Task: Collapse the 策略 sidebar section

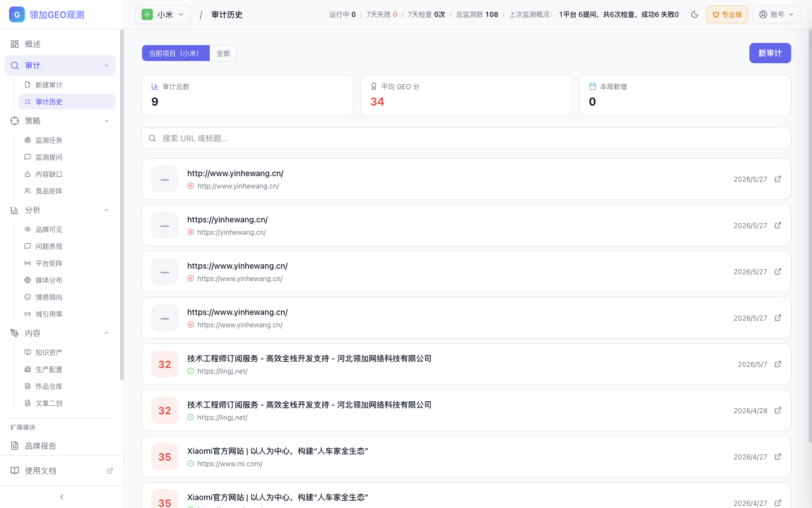Action: pos(107,121)
